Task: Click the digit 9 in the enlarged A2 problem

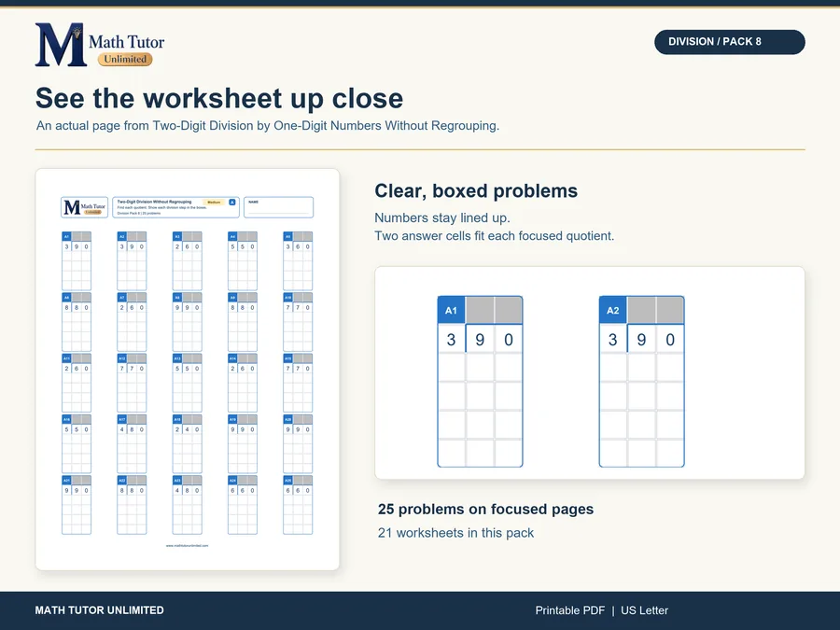Action: [641, 339]
